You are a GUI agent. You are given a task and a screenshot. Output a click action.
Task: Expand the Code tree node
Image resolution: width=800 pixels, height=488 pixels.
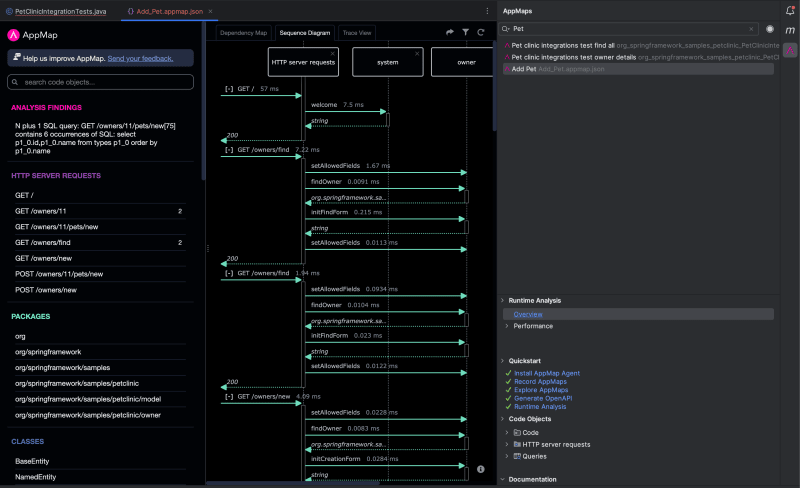(x=507, y=433)
